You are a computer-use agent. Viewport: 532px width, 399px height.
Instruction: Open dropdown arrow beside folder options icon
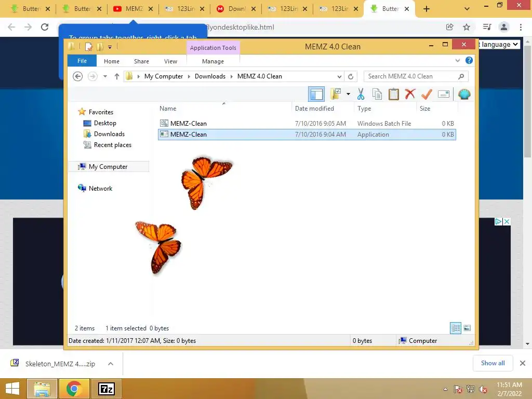[x=348, y=94]
